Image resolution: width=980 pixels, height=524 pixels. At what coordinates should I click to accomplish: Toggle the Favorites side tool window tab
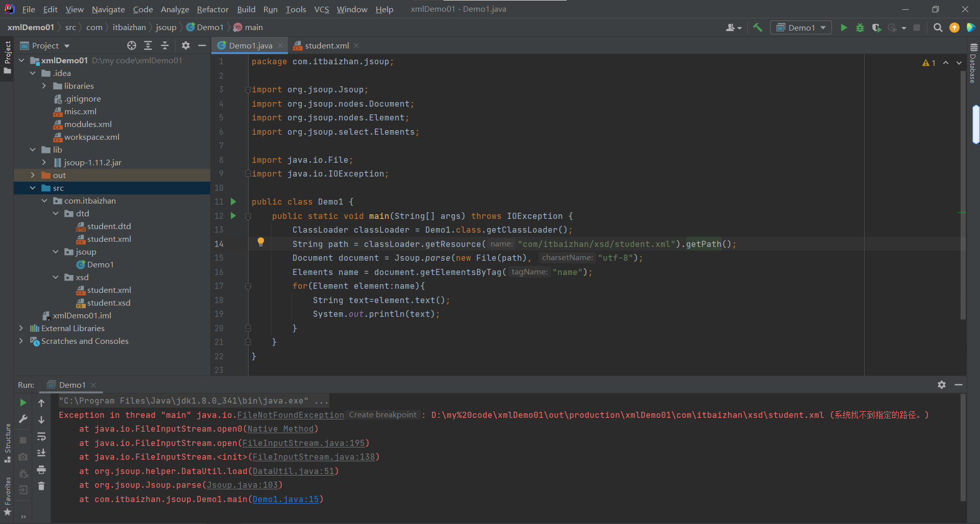click(x=7, y=496)
